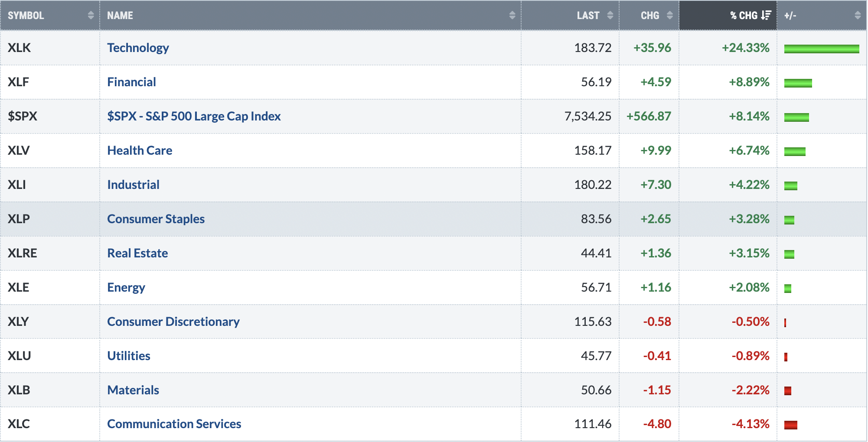Screen dimensions: 868x442
Task: Open the Health Care sector link
Action: 140,150
